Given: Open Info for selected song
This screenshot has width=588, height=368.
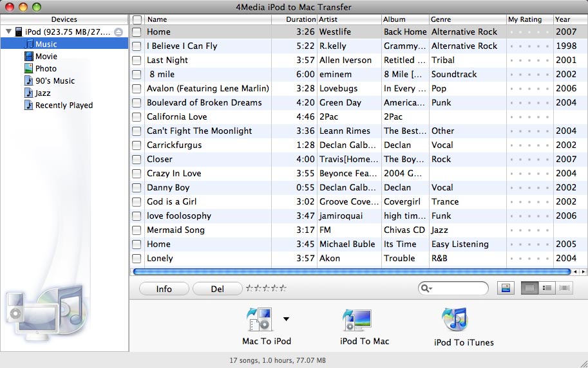Looking at the screenshot, I should [x=164, y=289].
